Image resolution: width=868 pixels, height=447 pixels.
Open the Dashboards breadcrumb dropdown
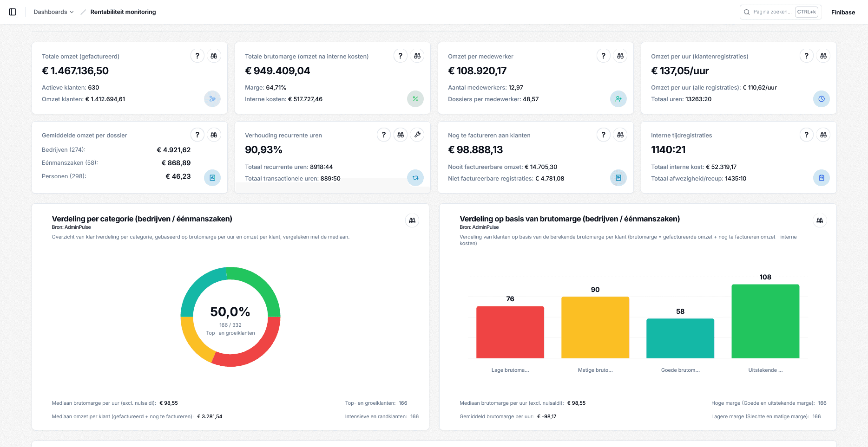point(53,12)
